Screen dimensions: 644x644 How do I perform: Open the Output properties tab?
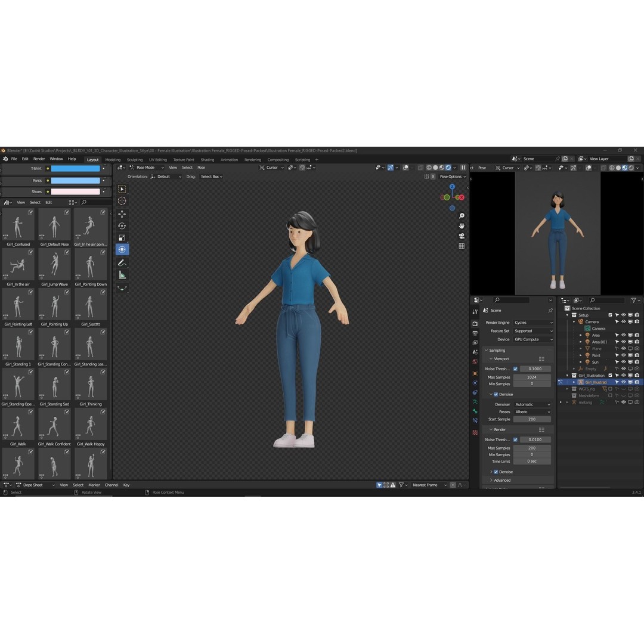(x=475, y=333)
